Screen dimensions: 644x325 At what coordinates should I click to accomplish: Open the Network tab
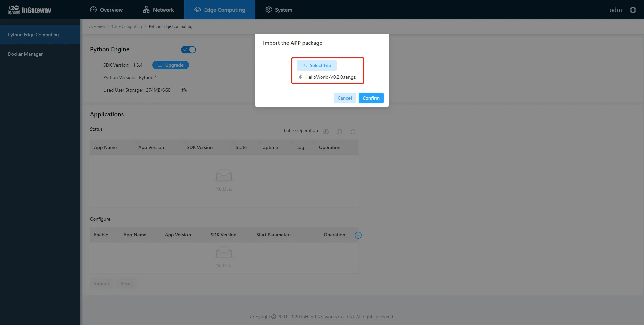coord(158,10)
